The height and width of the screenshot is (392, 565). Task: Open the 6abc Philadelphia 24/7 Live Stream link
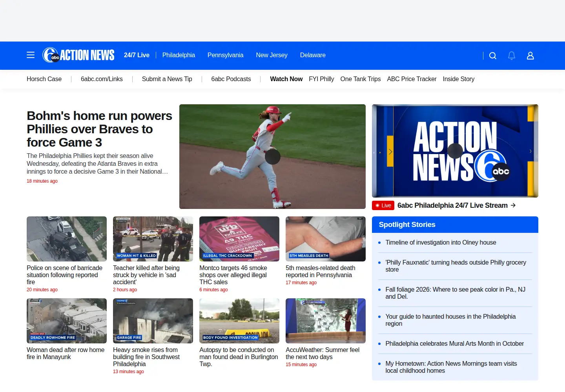click(x=456, y=205)
